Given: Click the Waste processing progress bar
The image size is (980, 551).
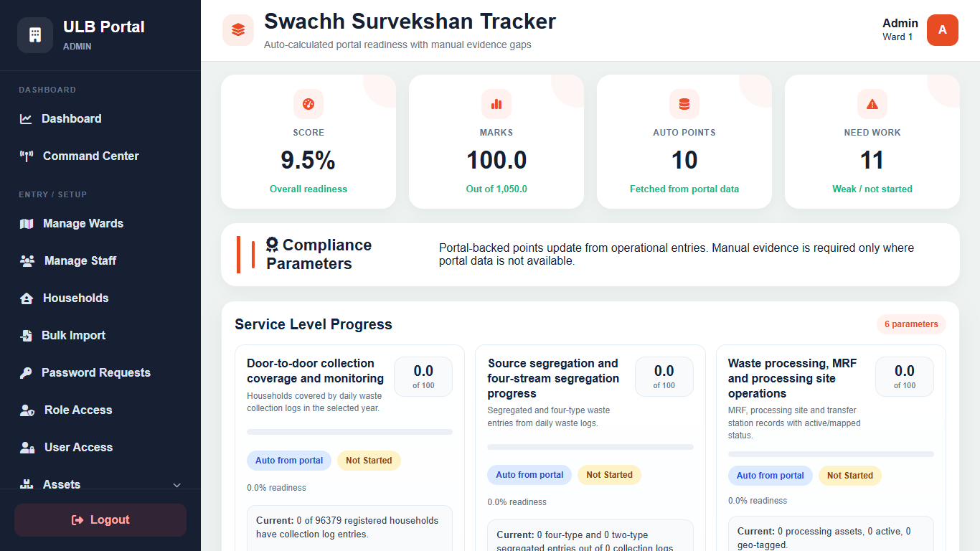Looking at the screenshot, I should coord(831,454).
